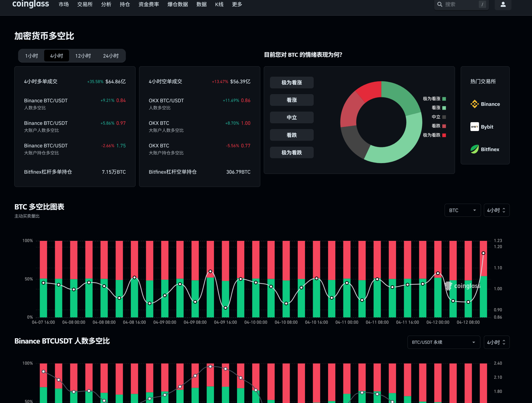Switch timeframe to 1小时

pos(32,56)
